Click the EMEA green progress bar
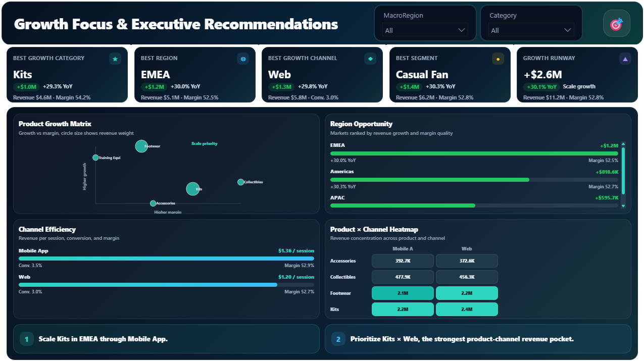 (x=474, y=153)
